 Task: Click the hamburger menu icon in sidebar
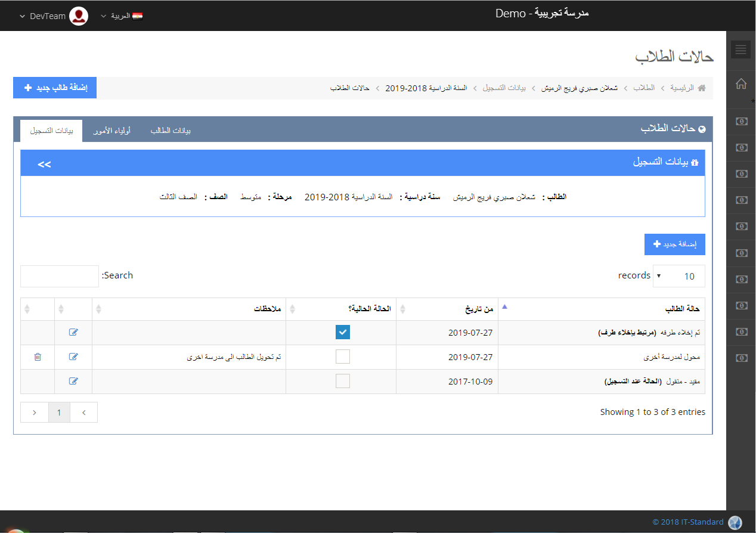pyautogui.click(x=741, y=49)
